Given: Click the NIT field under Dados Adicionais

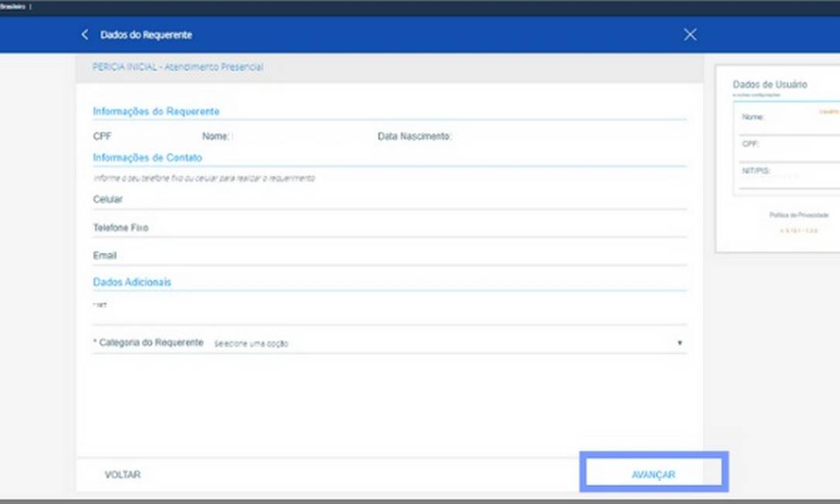Looking at the screenshot, I should pyautogui.click(x=387, y=314).
